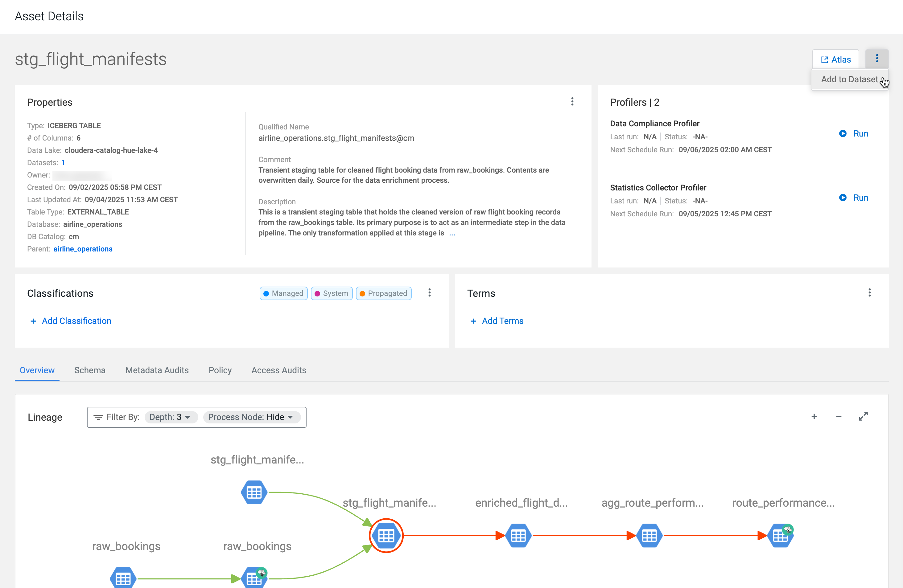Open the Process Node dropdown
This screenshot has height=588, width=903.
click(x=252, y=417)
